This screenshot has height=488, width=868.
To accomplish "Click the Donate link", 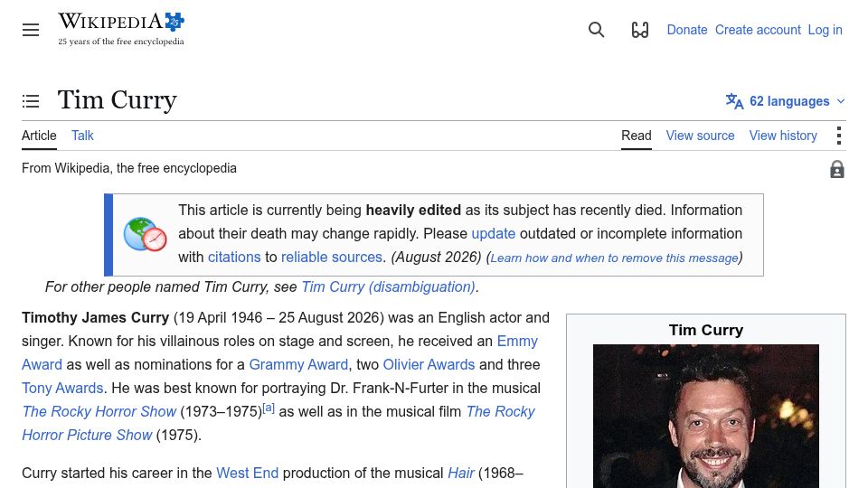I will pyautogui.click(x=687, y=30).
